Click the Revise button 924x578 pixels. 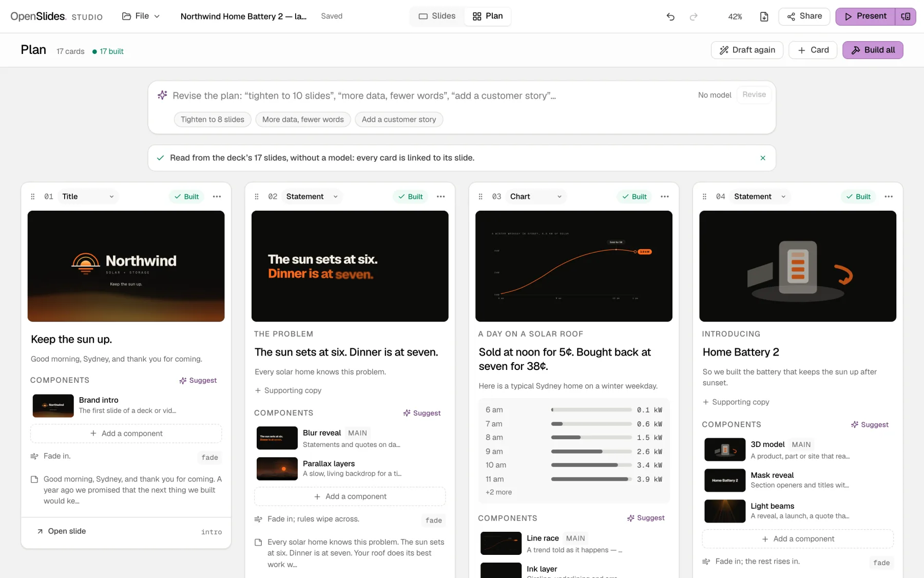coord(754,95)
